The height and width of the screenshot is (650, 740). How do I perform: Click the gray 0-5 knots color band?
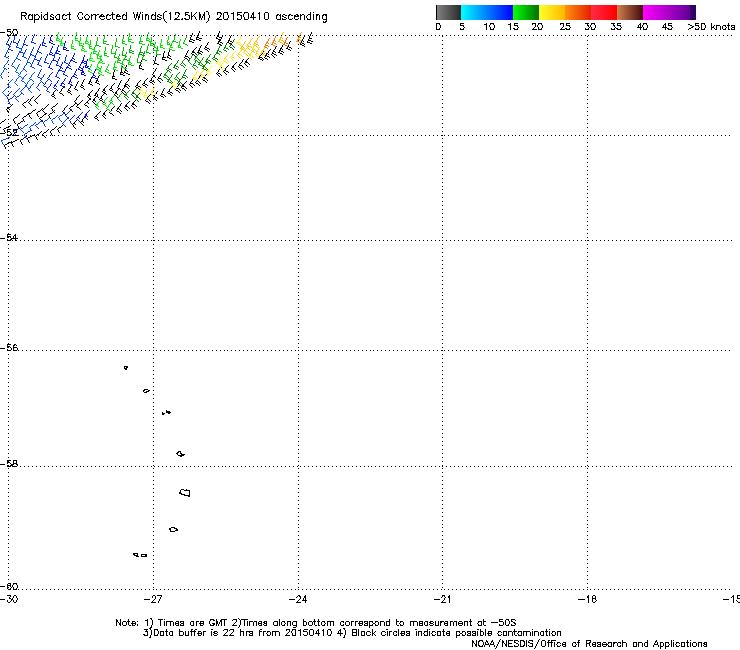click(x=448, y=12)
